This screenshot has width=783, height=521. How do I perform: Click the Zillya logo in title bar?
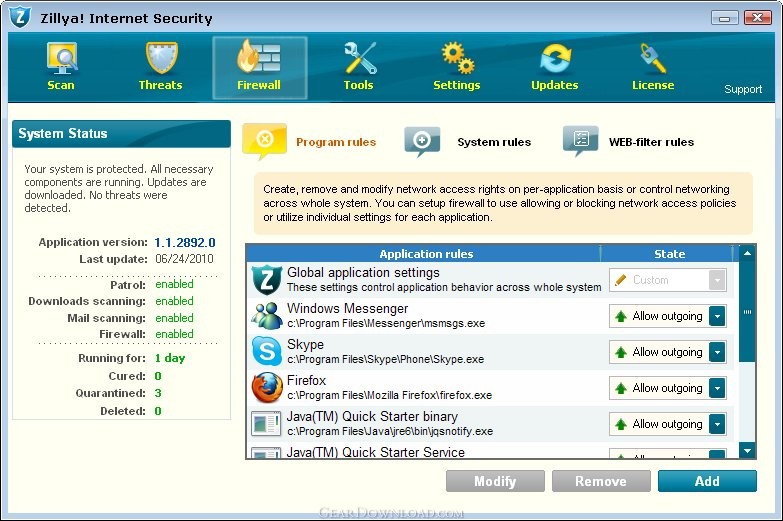(x=20, y=17)
